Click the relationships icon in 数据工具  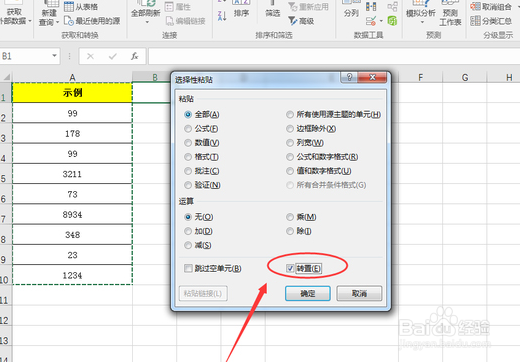coord(392,6)
